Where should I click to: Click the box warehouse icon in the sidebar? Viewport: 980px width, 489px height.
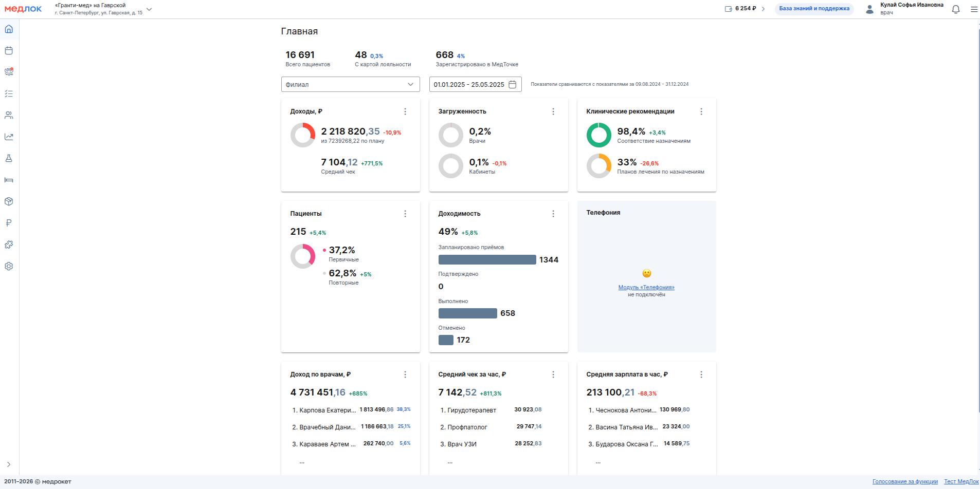pos(9,202)
